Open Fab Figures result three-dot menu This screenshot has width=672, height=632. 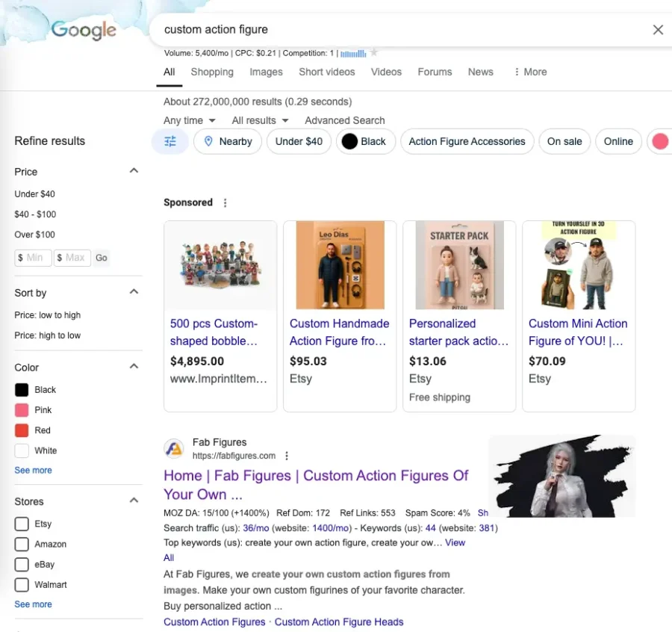pos(287,456)
